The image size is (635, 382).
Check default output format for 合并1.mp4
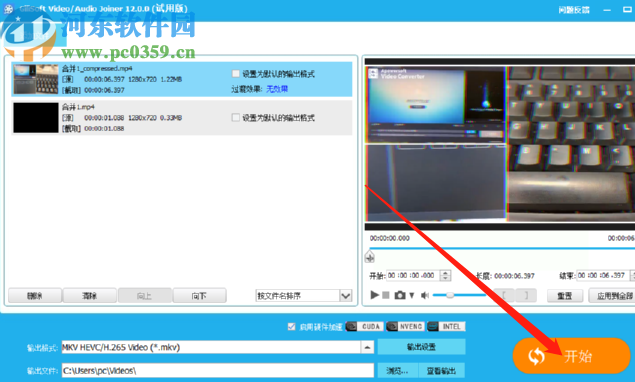click(x=235, y=117)
